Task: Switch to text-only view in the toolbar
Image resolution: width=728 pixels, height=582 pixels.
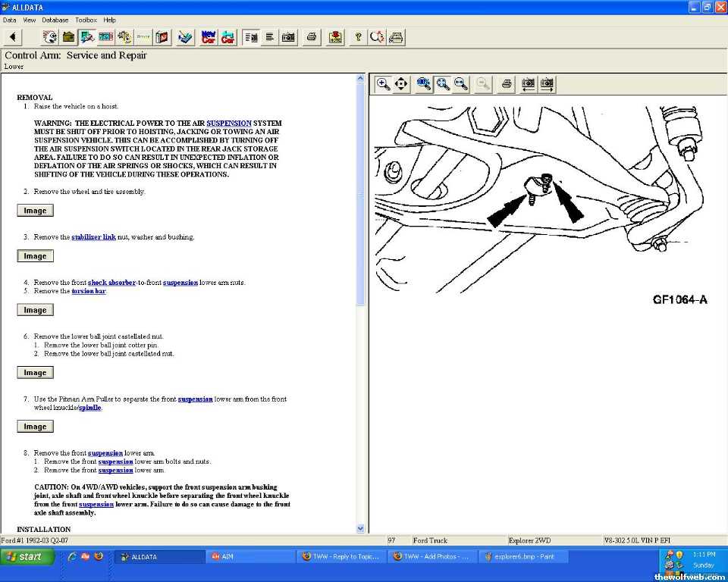Action: click(269, 36)
